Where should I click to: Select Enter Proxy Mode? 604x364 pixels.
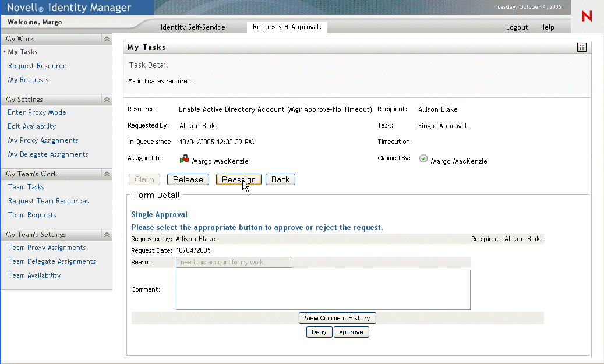tap(37, 112)
